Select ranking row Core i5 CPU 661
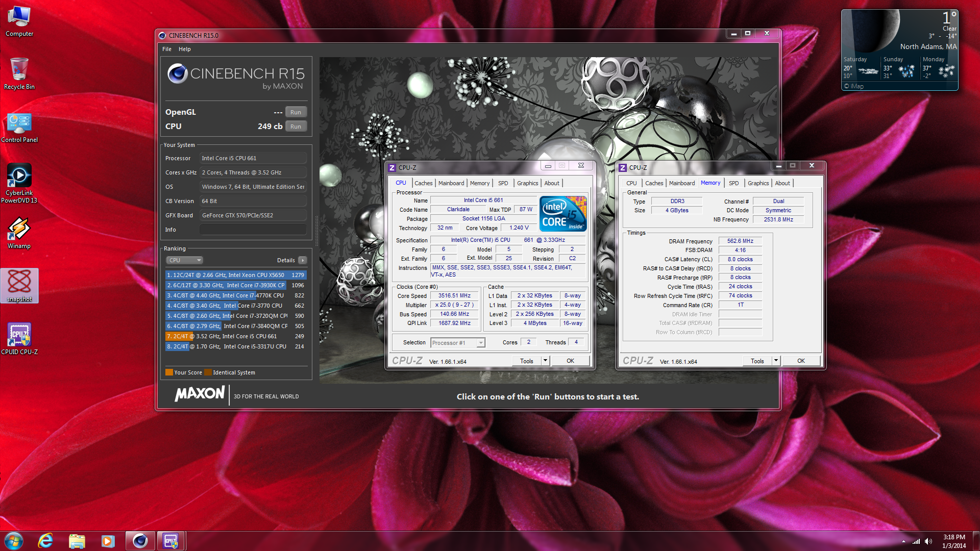980x551 pixels. (236, 336)
